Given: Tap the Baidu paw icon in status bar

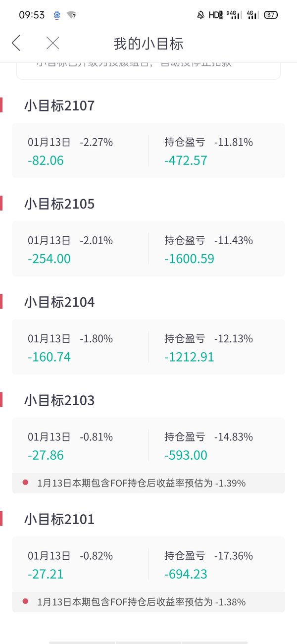Looking at the screenshot, I should pos(56,15).
